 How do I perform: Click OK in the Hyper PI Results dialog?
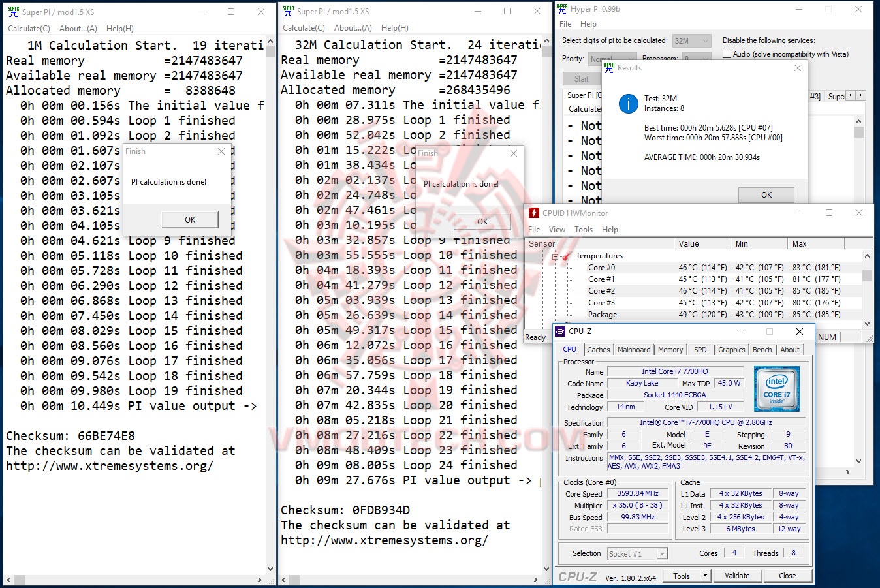tap(766, 195)
